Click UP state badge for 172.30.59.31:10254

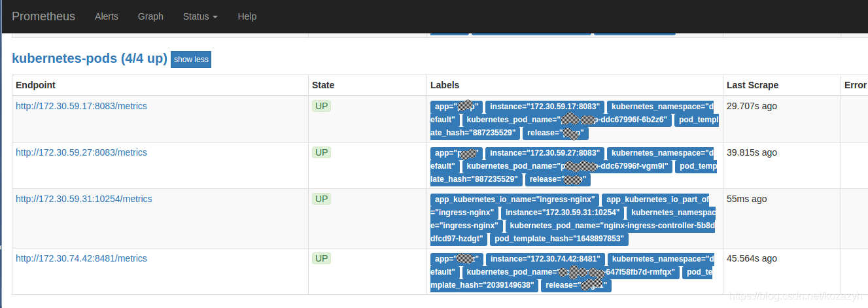pyautogui.click(x=321, y=199)
